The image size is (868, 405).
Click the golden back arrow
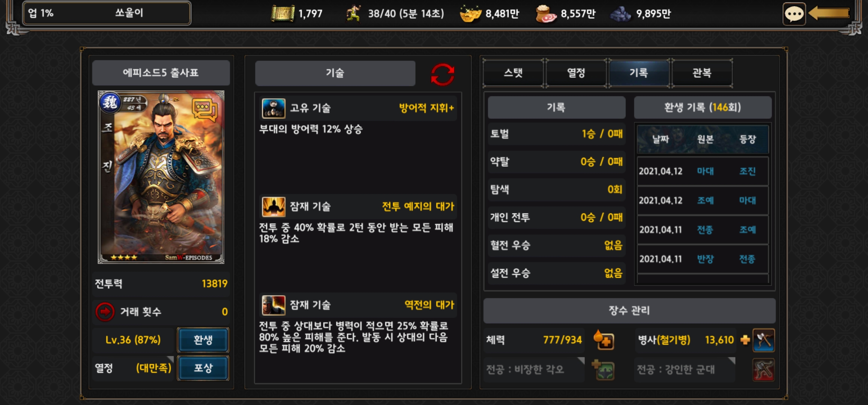coord(829,13)
